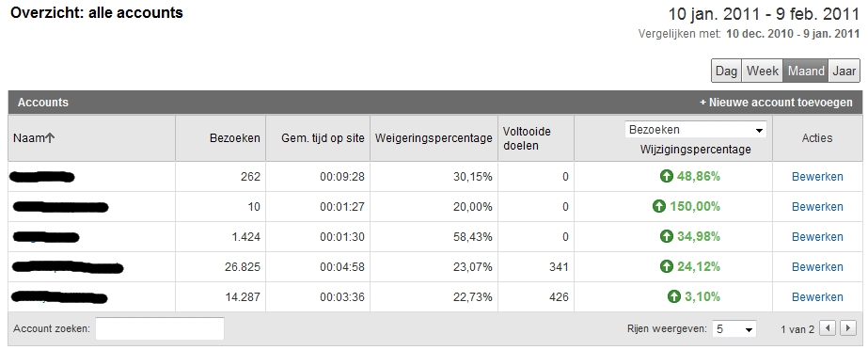Sort by Naam column arrow
The image size is (868, 350).
(x=50, y=138)
